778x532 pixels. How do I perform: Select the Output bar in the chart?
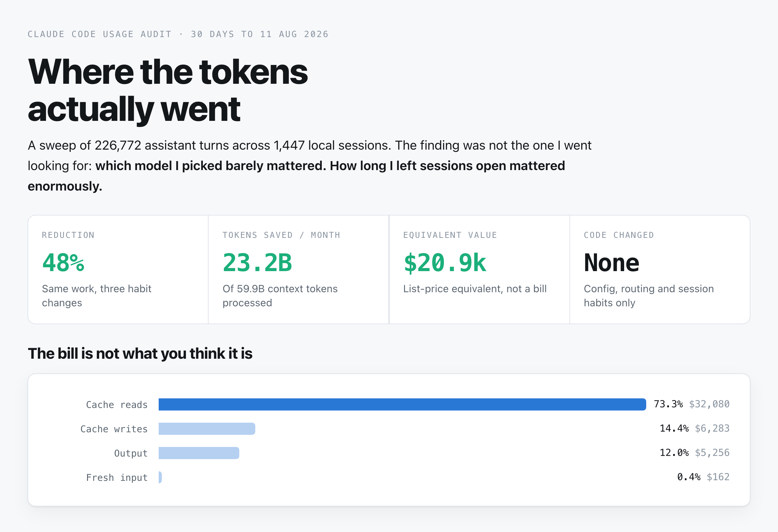point(199,453)
